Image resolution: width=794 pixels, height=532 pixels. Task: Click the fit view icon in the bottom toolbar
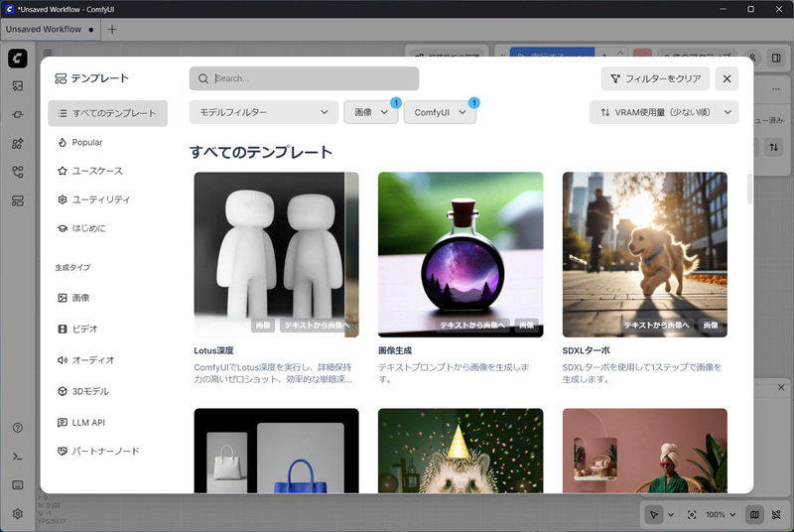tap(692, 515)
